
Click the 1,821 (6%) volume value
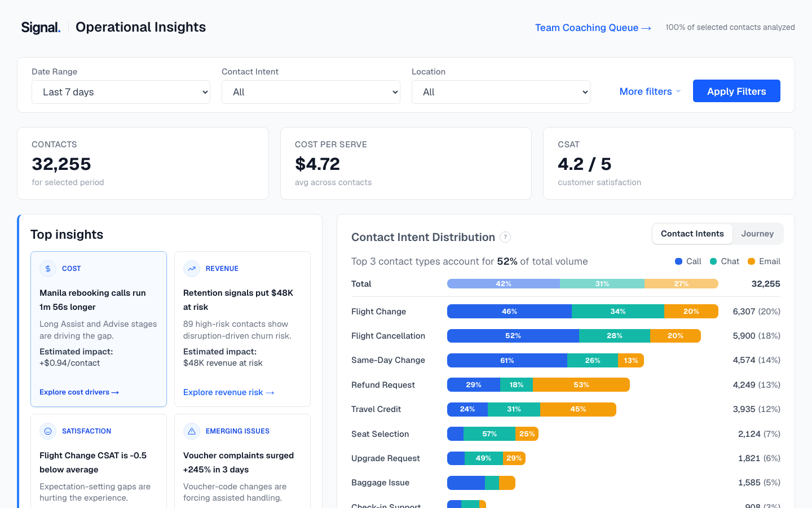(759, 458)
